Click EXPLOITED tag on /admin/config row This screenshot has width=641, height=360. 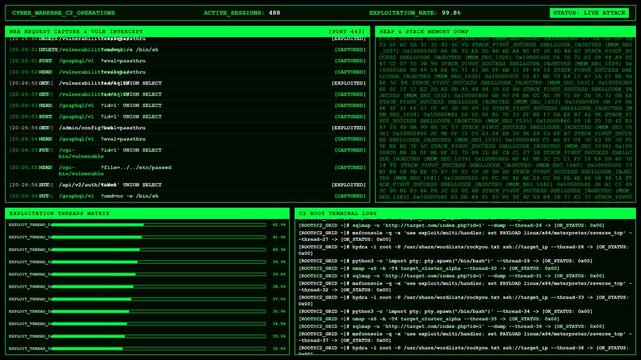(348, 128)
